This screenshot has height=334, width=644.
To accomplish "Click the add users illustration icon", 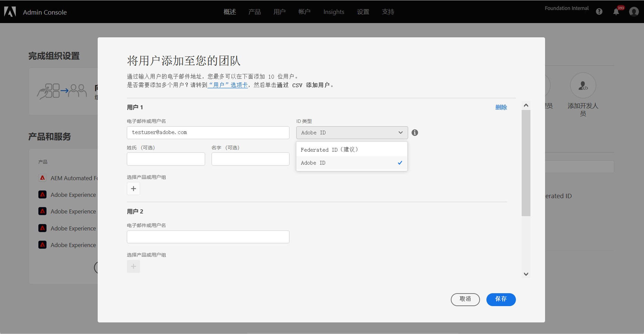I will tap(62, 91).
